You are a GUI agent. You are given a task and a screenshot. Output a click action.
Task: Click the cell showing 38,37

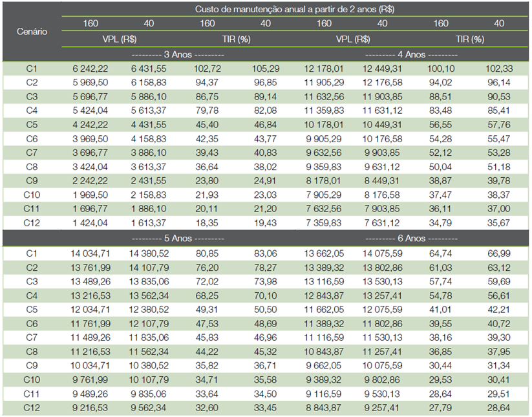pos(499,195)
